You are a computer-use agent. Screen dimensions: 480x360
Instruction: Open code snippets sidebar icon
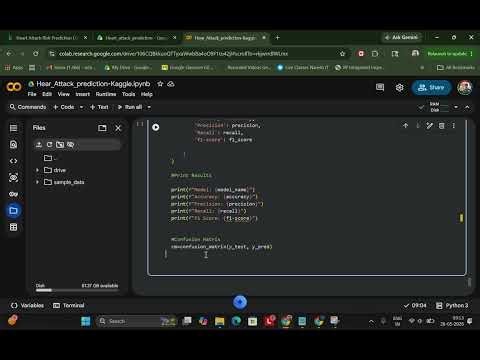13,161
